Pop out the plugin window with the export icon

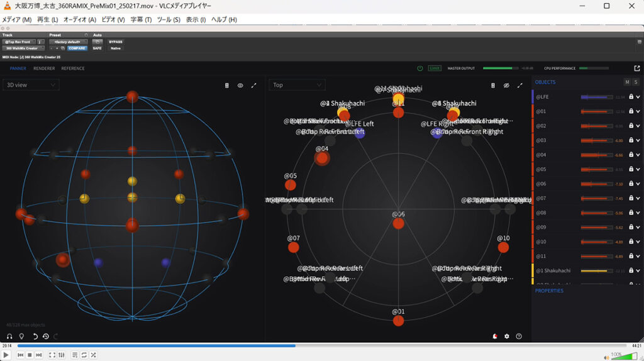[x=637, y=69]
